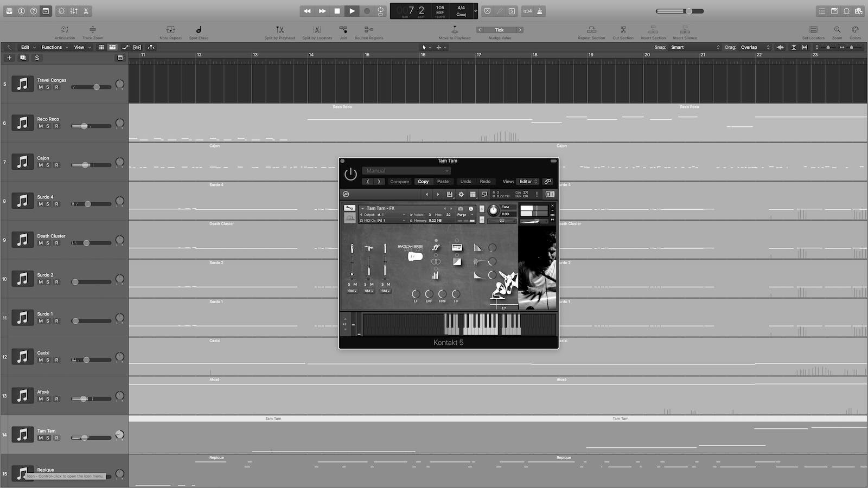Open Kontakt settings gear icon
The image size is (868, 488).
coord(461,194)
